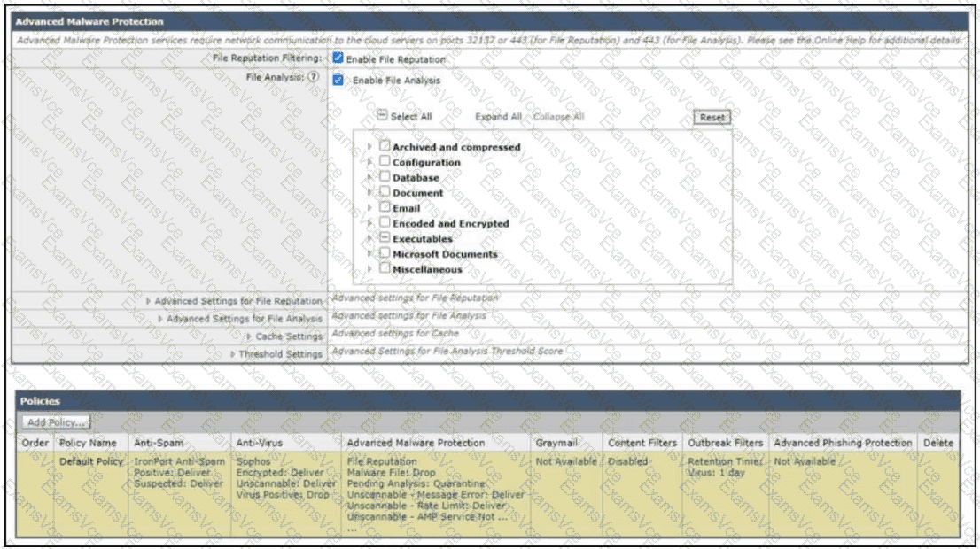Tick the Microsoft Documents checkbox
980x549 pixels.
[x=385, y=253]
